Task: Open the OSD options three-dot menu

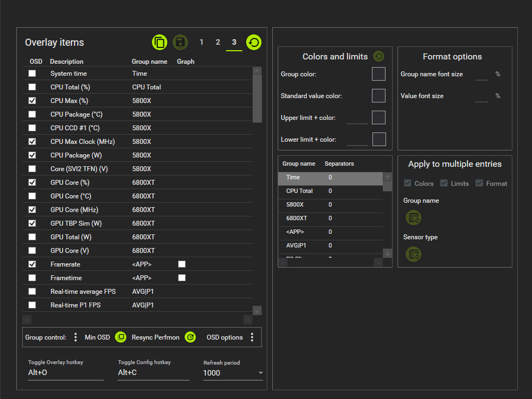Action: click(x=252, y=337)
